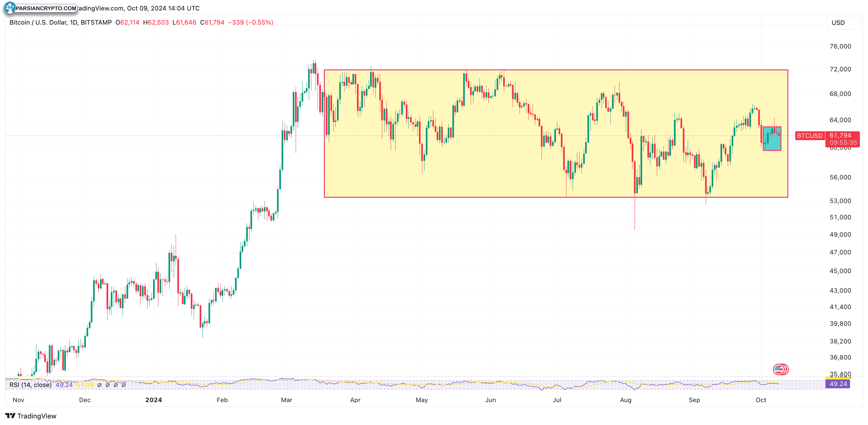Click the 41,400 price axis label

[x=840, y=307]
